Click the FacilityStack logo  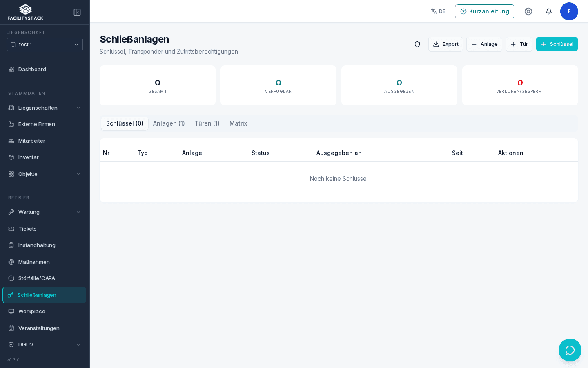coord(25,12)
